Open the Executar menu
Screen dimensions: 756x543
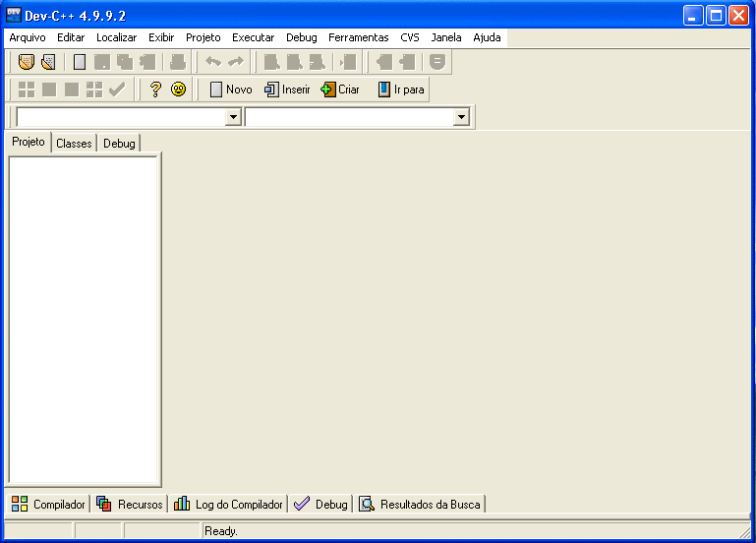[x=253, y=37]
